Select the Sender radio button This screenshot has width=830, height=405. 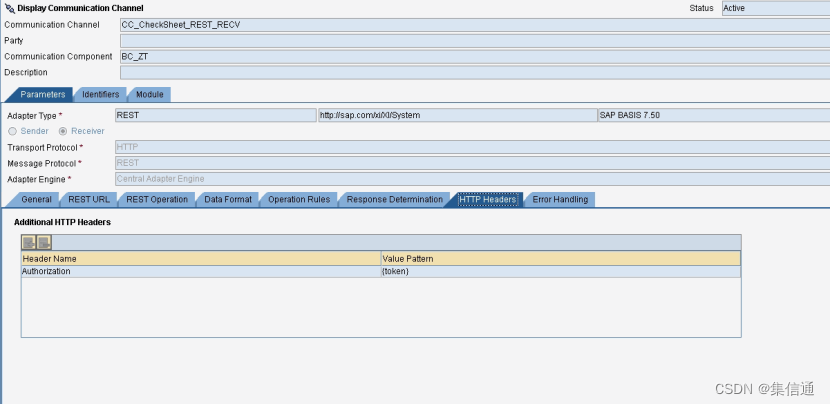pos(13,131)
